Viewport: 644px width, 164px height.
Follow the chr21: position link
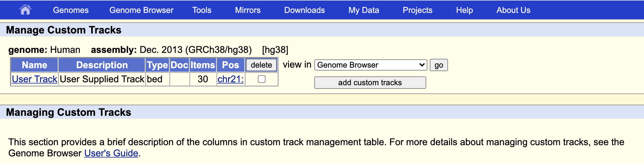230,79
